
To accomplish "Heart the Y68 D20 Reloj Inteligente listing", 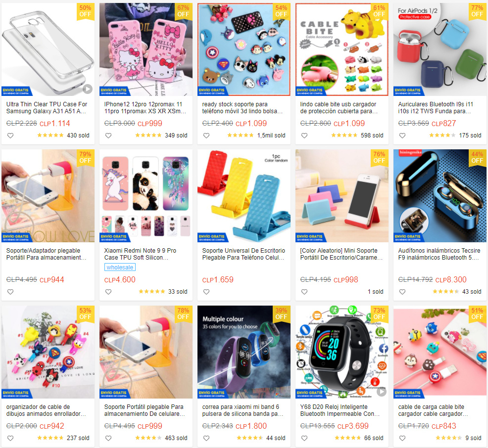I will [304, 438].
